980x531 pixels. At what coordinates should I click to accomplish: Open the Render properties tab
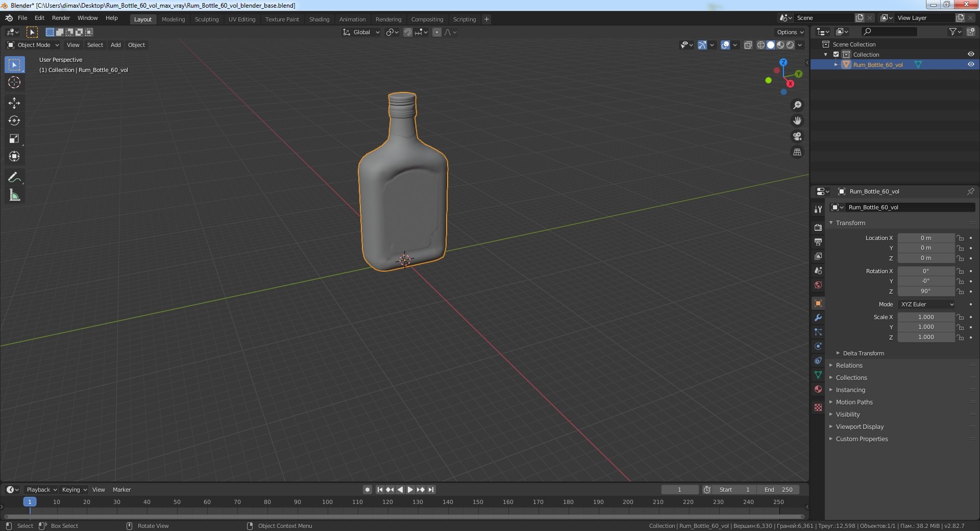click(818, 227)
